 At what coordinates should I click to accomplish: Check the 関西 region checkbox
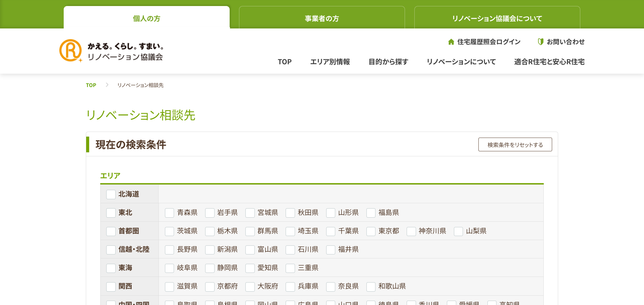[111, 287]
